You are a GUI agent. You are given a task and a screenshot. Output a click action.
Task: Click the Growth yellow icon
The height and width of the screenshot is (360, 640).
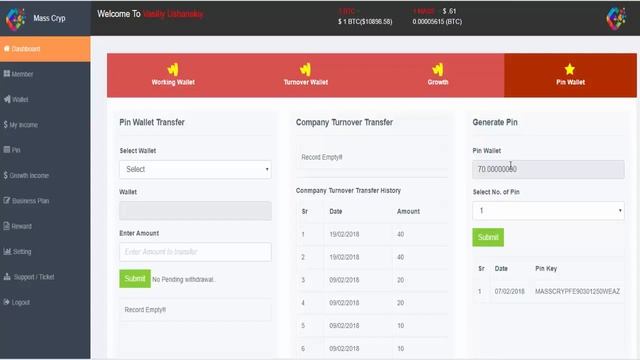click(438, 69)
